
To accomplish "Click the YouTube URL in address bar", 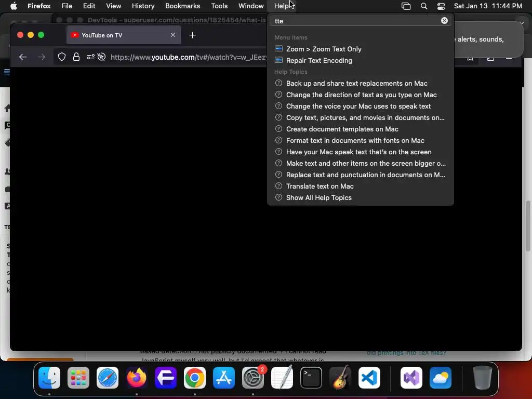I will click(188, 57).
